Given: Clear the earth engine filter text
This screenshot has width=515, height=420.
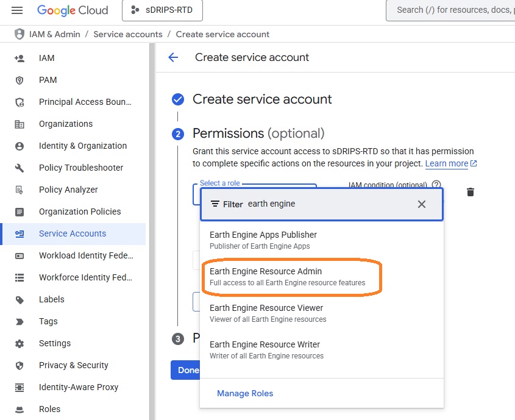Looking at the screenshot, I should (x=421, y=204).
